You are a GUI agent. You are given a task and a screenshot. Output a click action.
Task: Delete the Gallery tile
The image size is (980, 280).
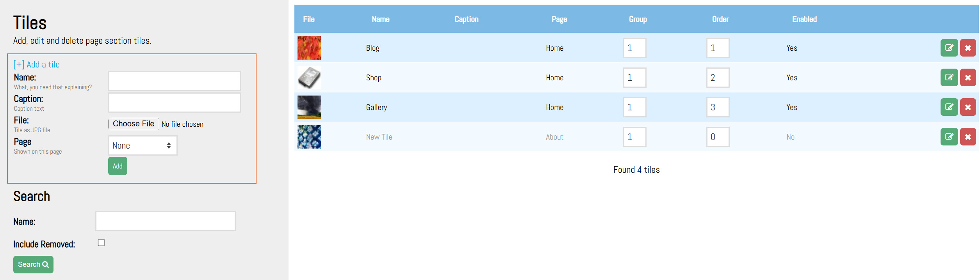pyautogui.click(x=968, y=107)
